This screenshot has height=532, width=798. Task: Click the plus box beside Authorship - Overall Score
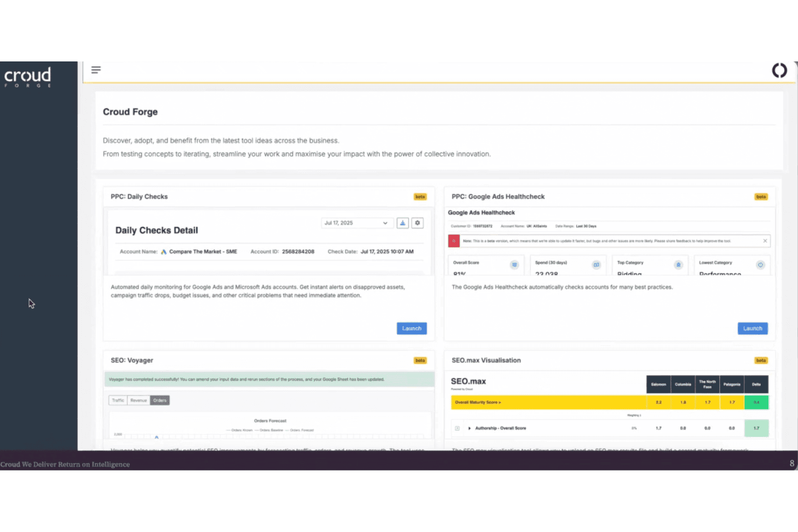click(457, 429)
